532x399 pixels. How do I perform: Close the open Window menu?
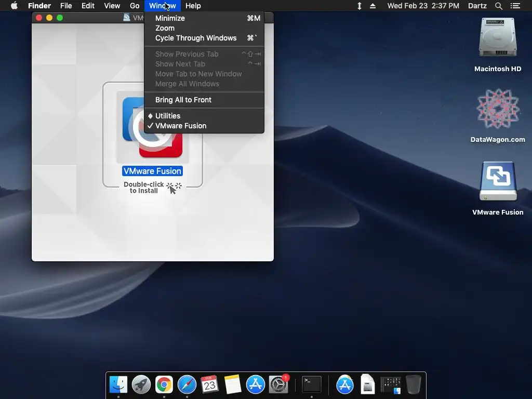click(x=163, y=6)
